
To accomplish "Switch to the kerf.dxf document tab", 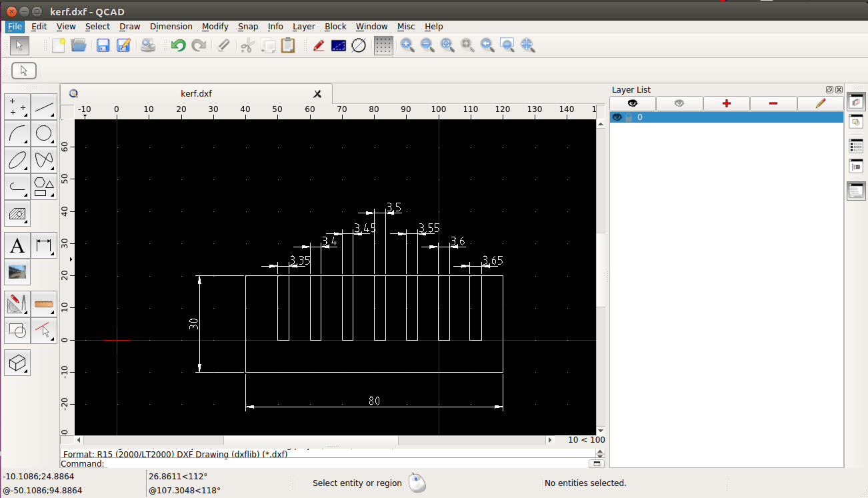I will [196, 94].
